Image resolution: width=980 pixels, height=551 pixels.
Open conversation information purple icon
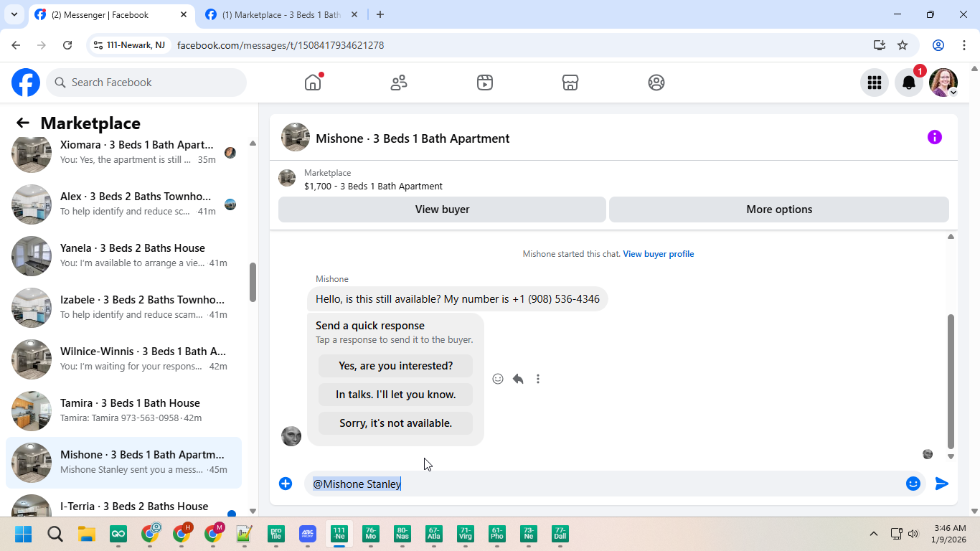tap(934, 137)
